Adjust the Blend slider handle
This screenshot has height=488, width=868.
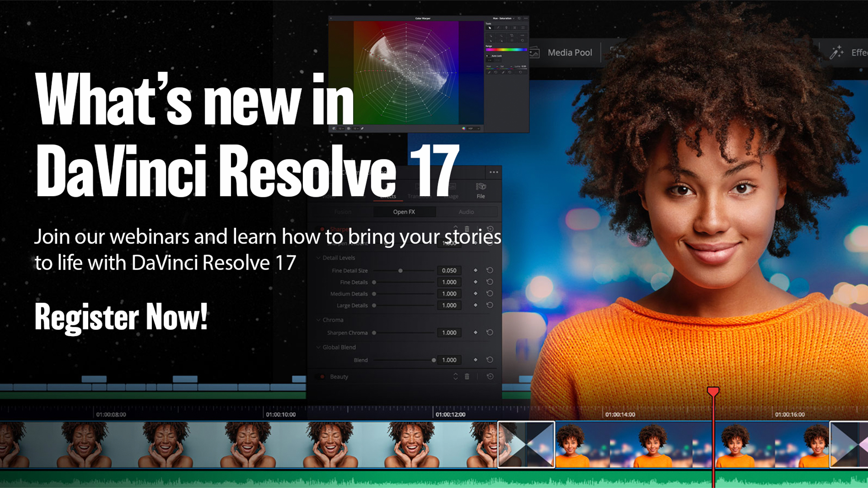pyautogui.click(x=434, y=360)
